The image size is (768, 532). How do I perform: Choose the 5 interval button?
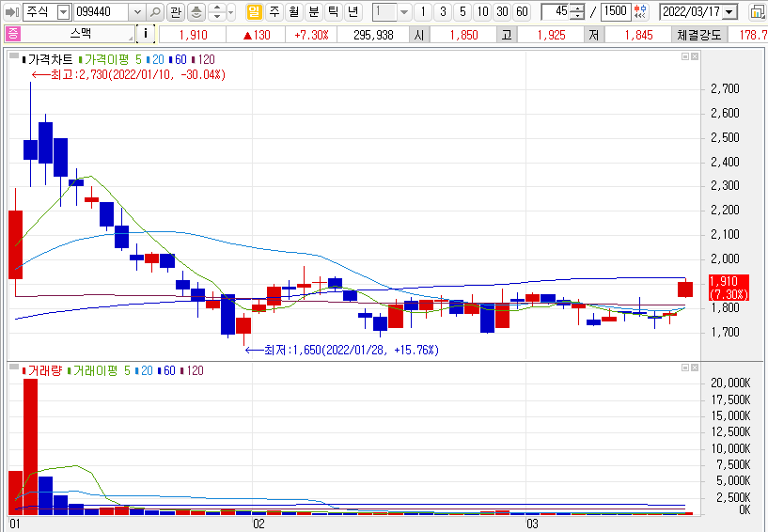(x=462, y=12)
